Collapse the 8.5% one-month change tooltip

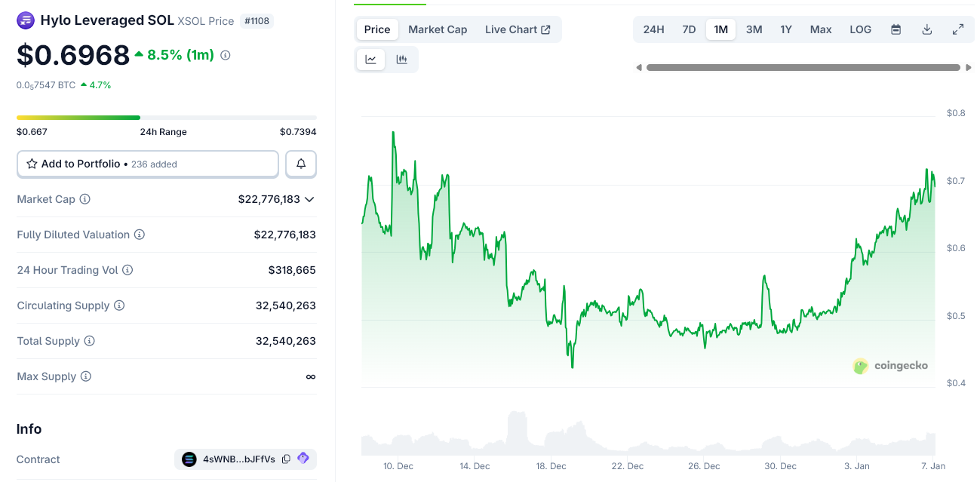tap(225, 54)
